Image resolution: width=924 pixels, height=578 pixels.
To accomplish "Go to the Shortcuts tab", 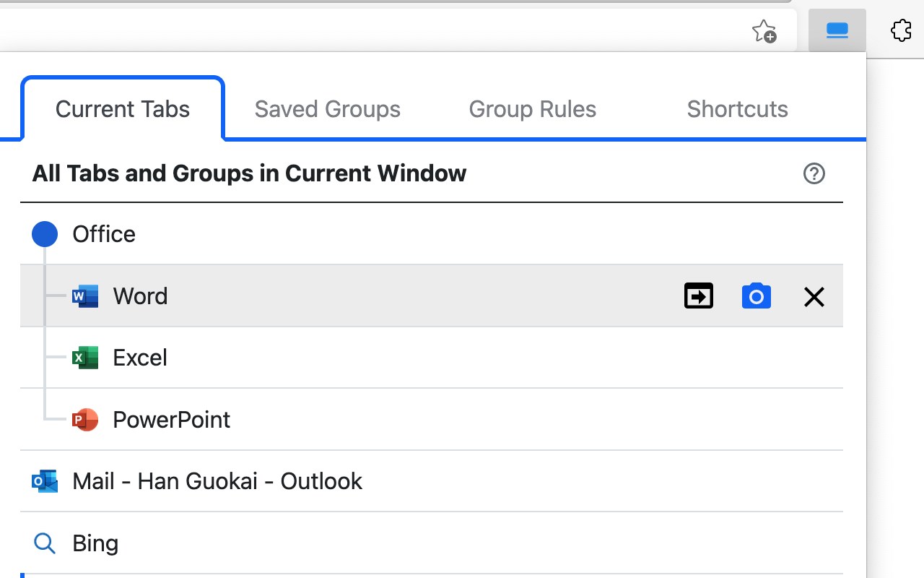I will (737, 109).
